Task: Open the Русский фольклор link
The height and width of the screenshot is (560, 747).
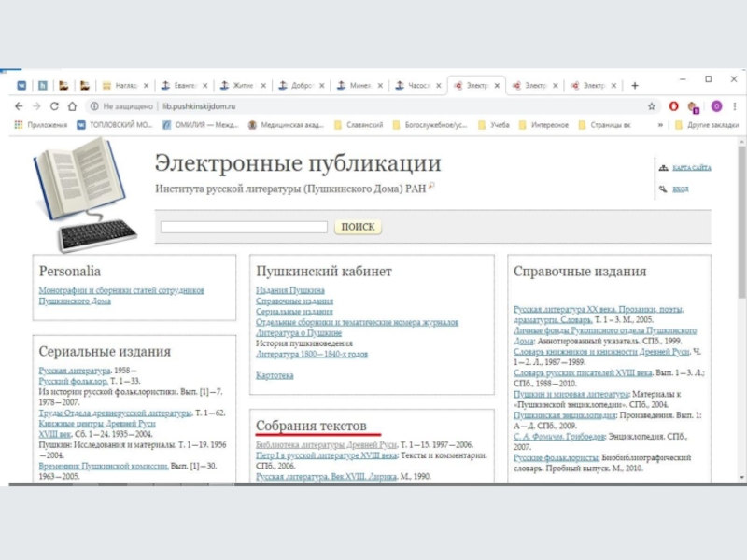Action: (74, 381)
